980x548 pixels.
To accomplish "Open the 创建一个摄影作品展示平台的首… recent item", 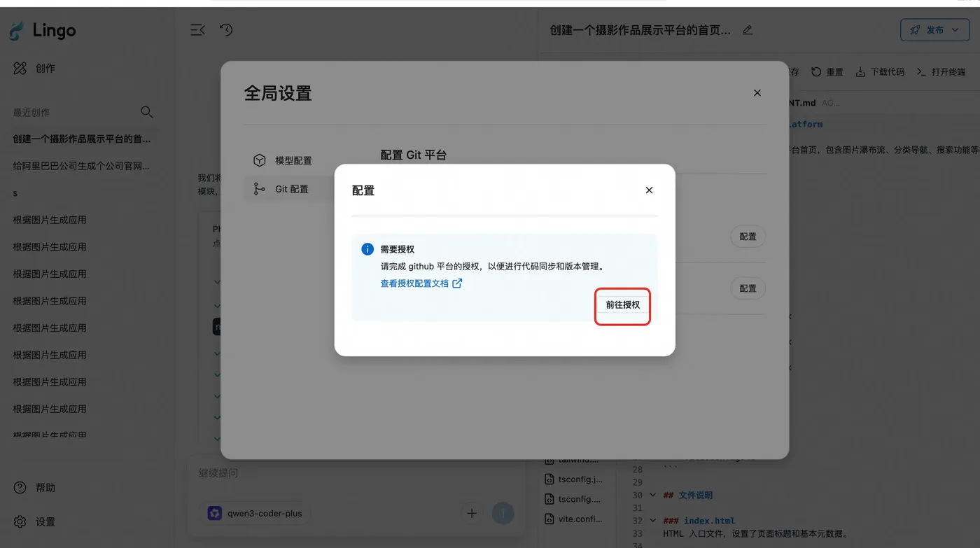I will point(82,139).
